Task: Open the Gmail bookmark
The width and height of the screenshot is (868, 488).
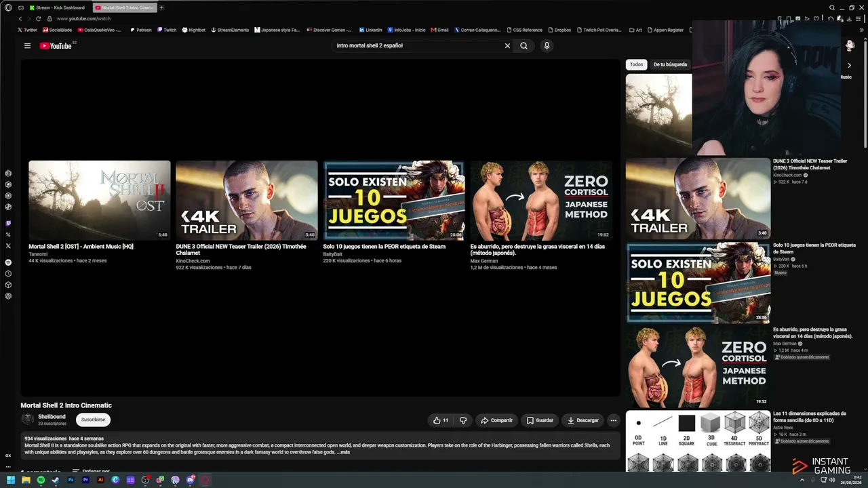Action: pos(440,30)
